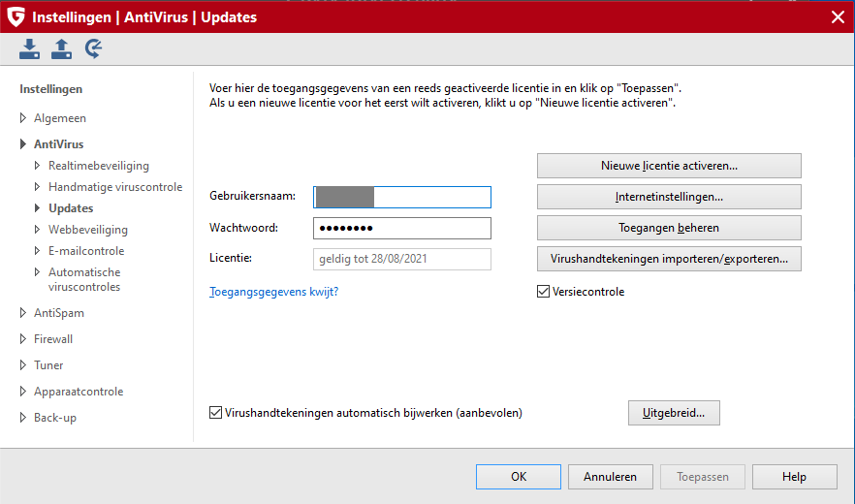Click the Toepassen button
Image resolution: width=855 pixels, height=504 pixels.
point(702,477)
